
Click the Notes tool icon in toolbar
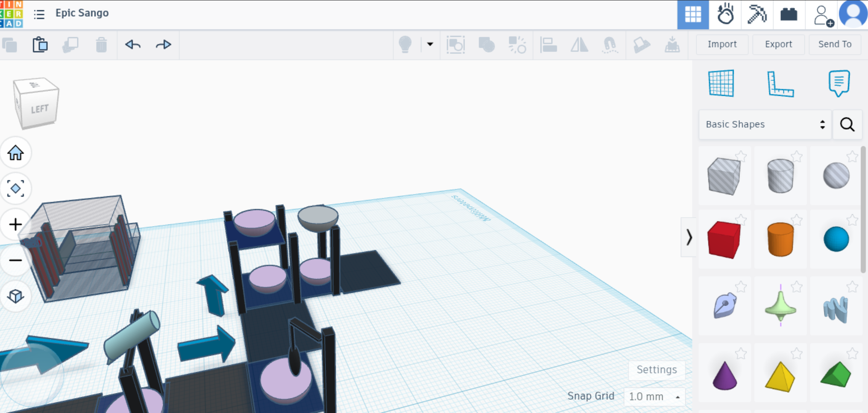641,44
